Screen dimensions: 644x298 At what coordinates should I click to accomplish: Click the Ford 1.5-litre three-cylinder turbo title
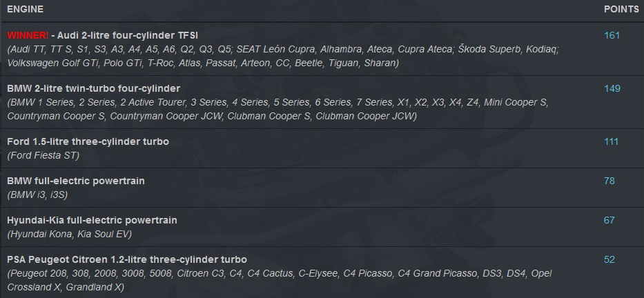88,141
